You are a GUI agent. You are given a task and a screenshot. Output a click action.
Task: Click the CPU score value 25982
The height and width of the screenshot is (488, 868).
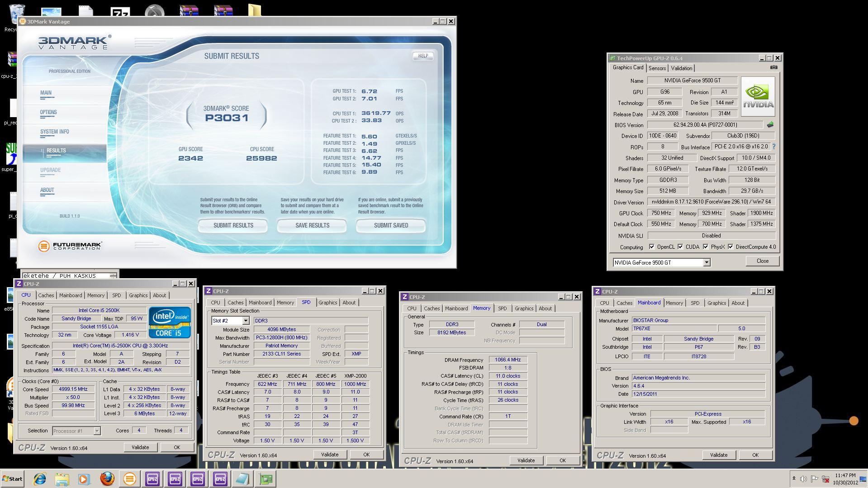pyautogui.click(x=261, y=158)
